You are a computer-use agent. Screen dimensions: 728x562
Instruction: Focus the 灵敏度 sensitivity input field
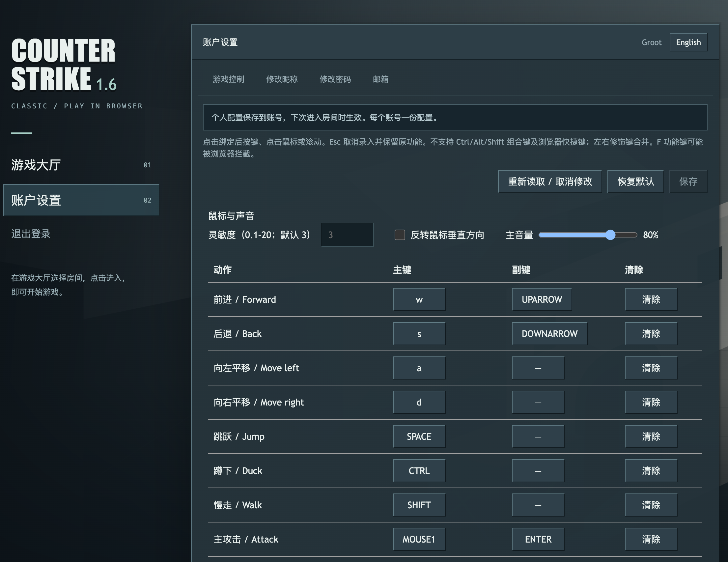tap(347, 235)
